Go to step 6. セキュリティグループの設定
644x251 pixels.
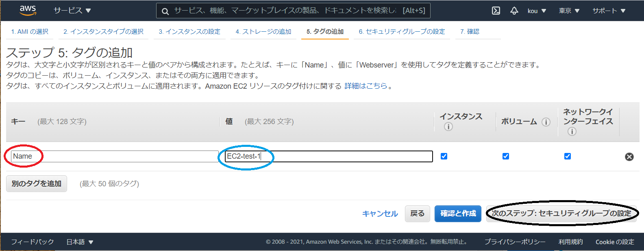click(402, 31)
